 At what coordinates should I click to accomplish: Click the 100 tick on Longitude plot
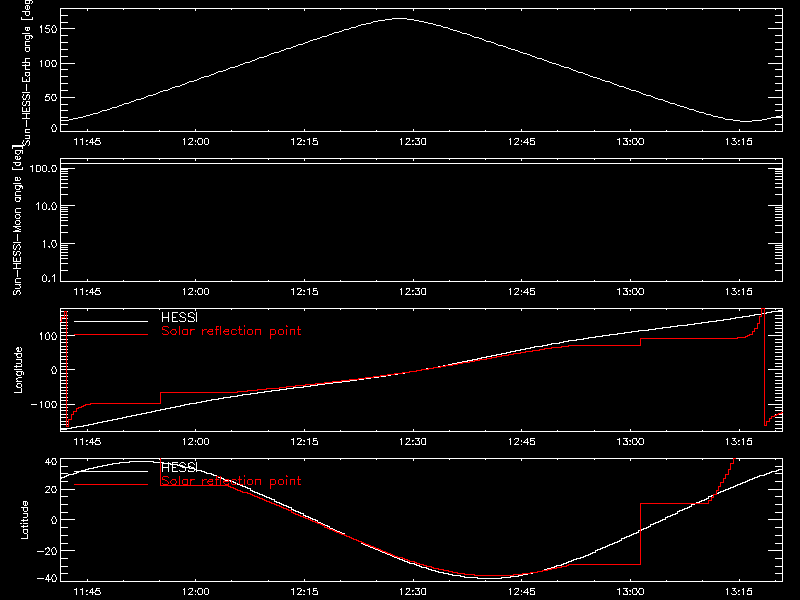48,336
